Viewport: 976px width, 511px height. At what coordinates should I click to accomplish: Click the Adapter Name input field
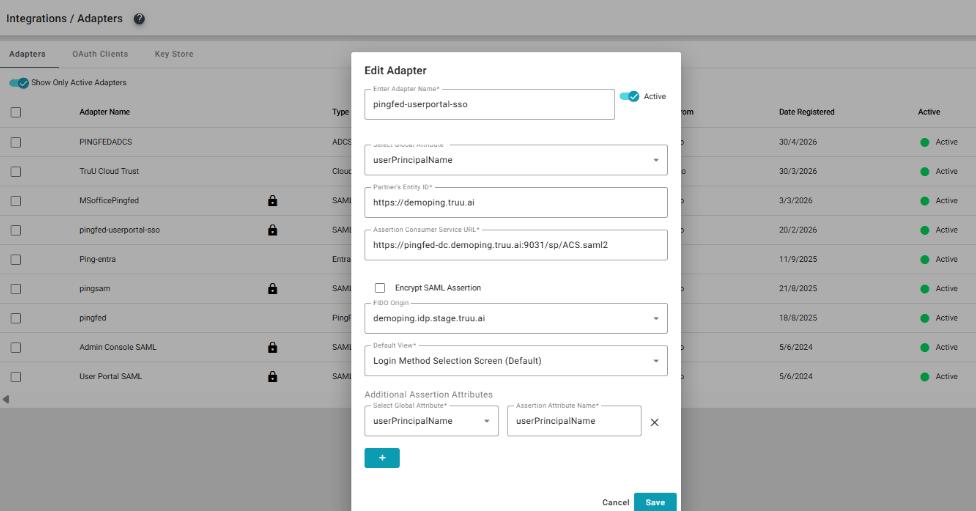pyautogui.click(x=489, y=104)
